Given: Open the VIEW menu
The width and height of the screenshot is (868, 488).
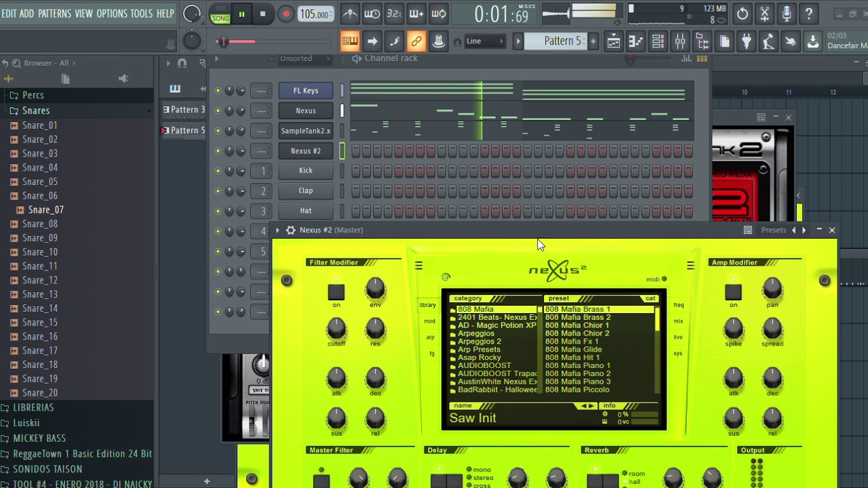Looking at the screenshot, I should pyautogui.click(x=83, y=14).
